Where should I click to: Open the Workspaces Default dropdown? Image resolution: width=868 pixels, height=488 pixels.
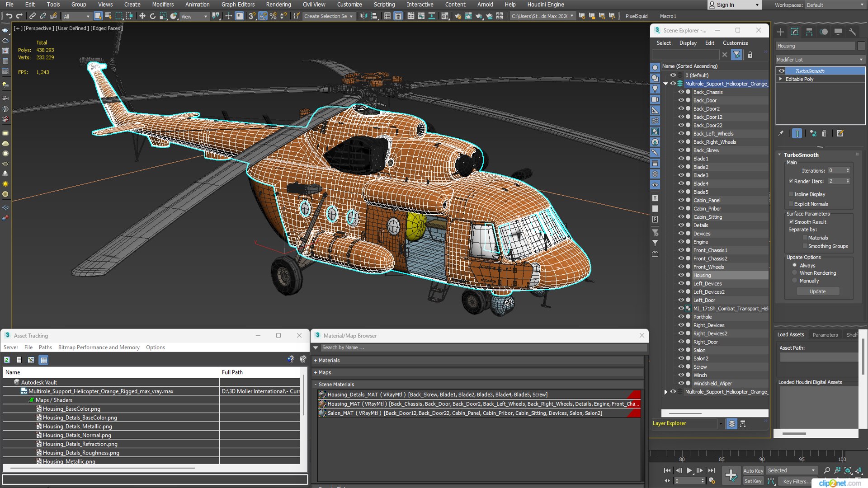click(835, 5)
